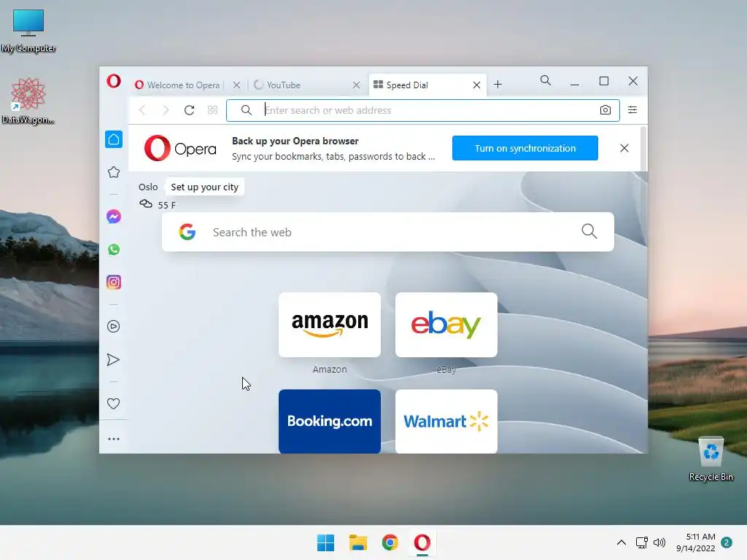Image resolution: width=747 pixels, height=560 pixels.
Task: Click the Google search magnifier icon
Action: pyautogui.click(x=589, y=231)
